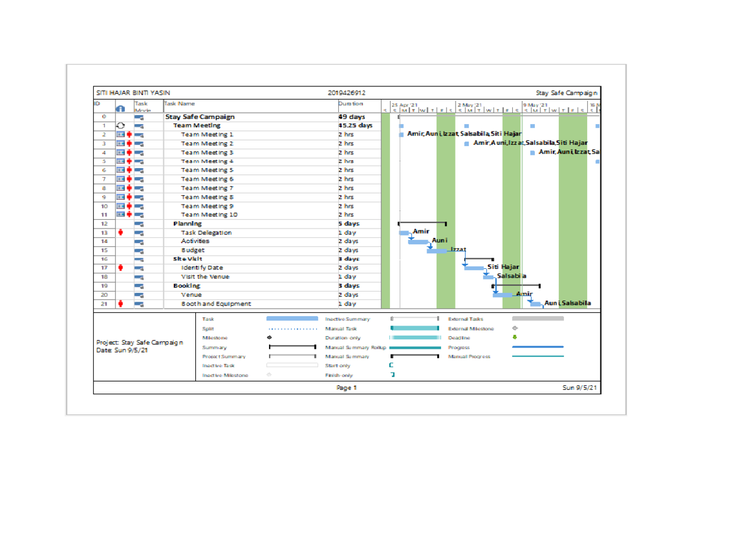The height and width of the screenshot is (534, 756).
Task: Select the Planning summary task
Action: (x=188, y=224)
